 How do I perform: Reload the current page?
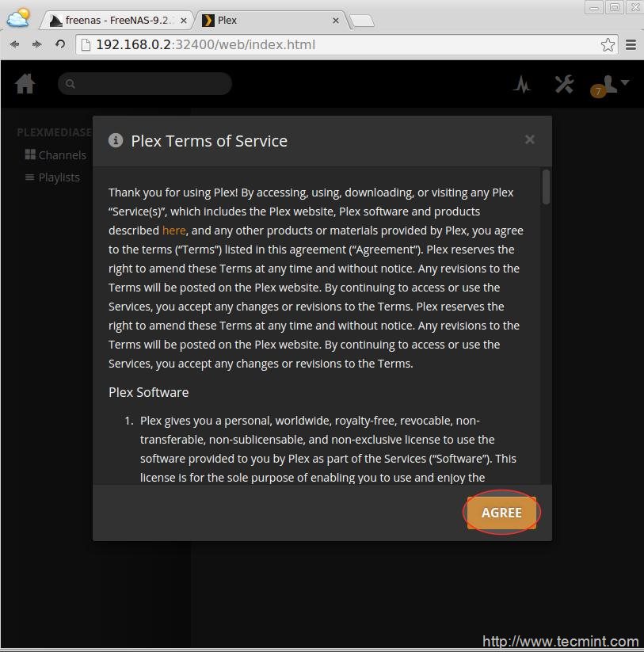pyautogui.click(x=60, y=44)
